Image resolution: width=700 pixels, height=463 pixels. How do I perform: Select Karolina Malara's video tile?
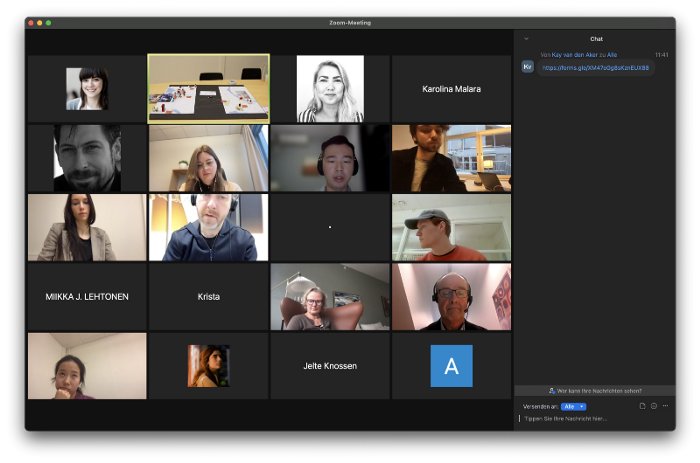[451, 89]
